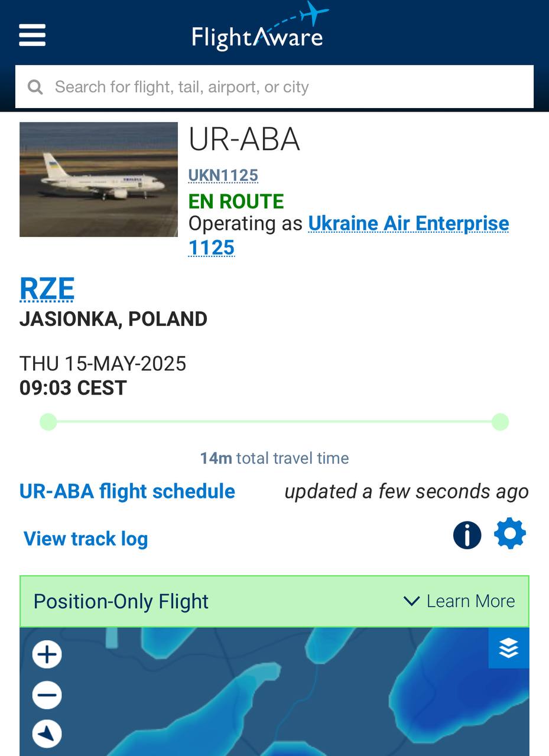
Task: Open the UR-ABA aircraft photo
Action: (99, 180)
